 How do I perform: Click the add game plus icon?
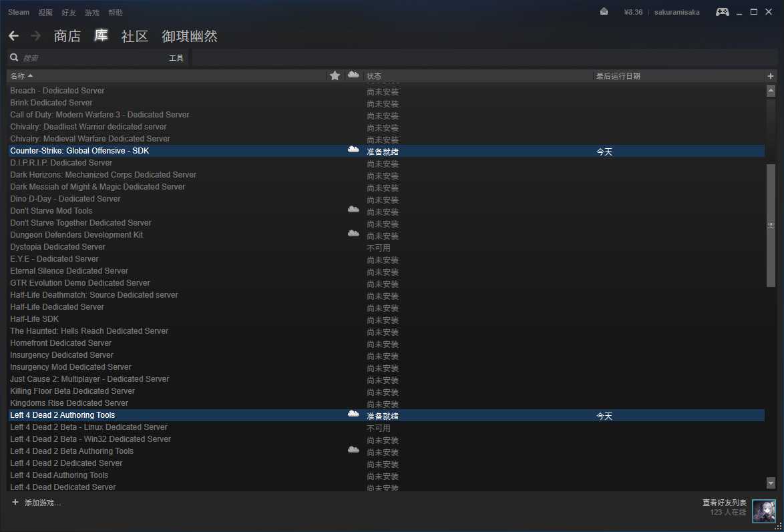[15, 502]
